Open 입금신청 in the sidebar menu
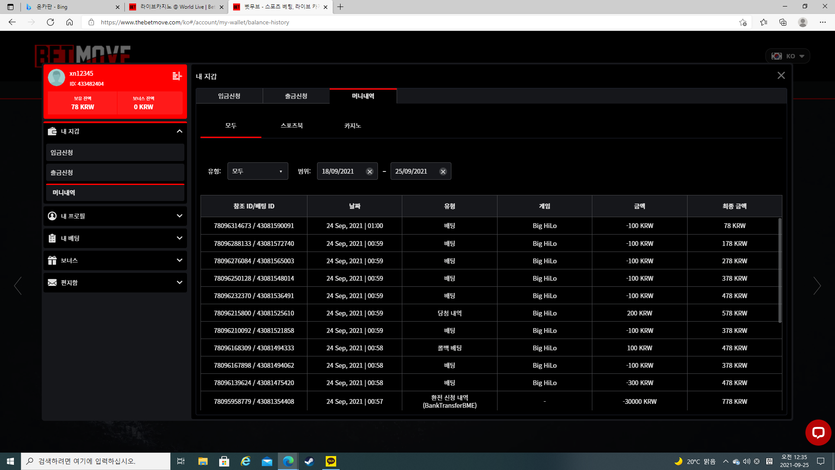The width and height of the screenshot is (835, 470). [x=115, y=153]
